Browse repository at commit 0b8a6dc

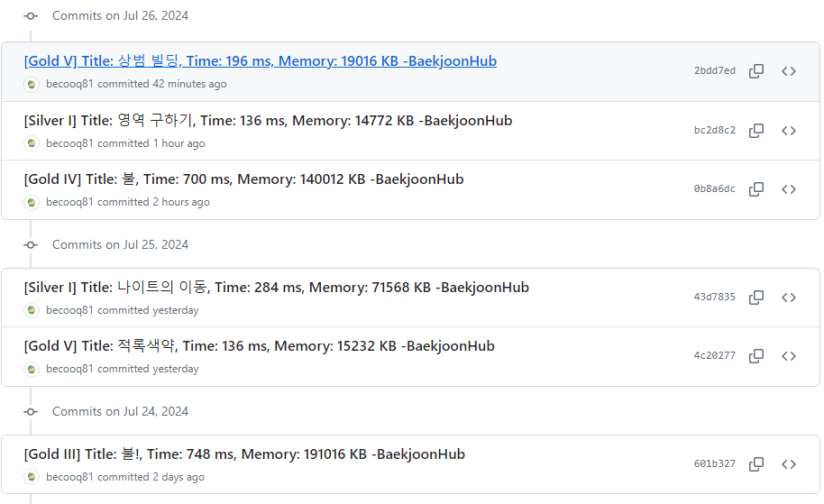click(x=789, y=189)
